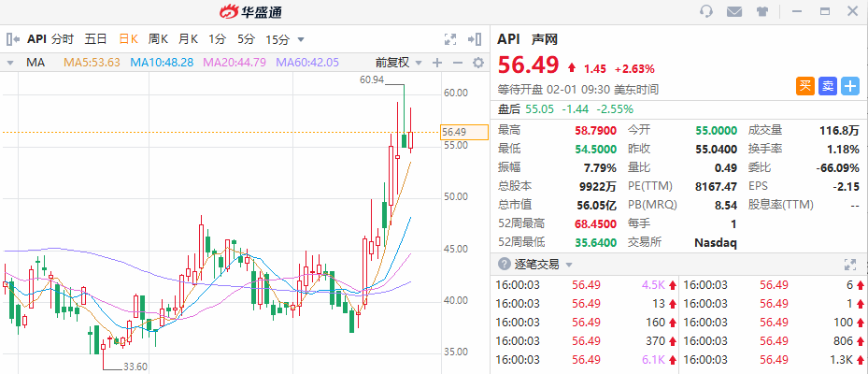
Task: Click 总市值 value 56.05亿
Action: [597, 205]
